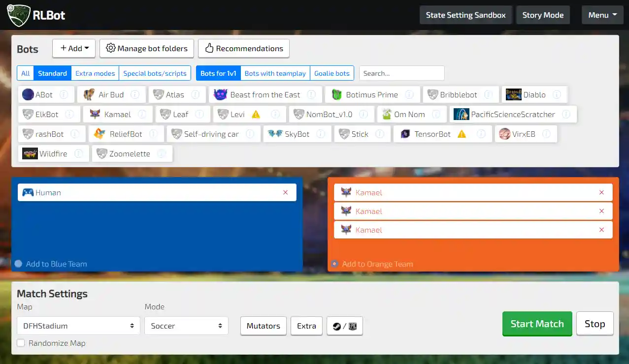Show info for Beast from the East
This screenshot has height=364, width=629.
pyautogui.click(x=311, y=94)
